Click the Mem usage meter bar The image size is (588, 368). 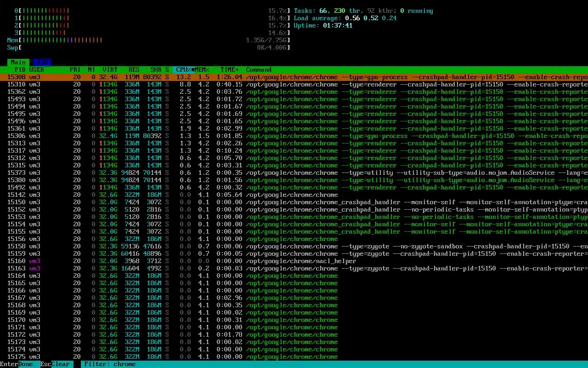click(149, 40)
